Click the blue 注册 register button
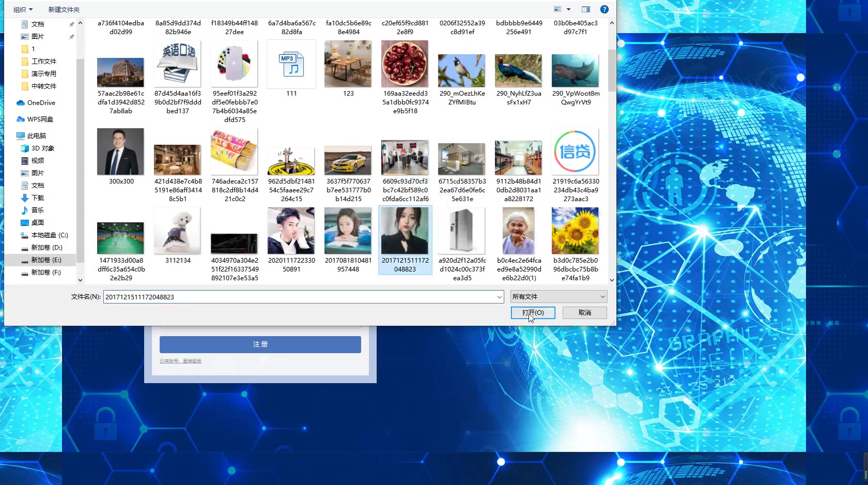 (x=260, y=344)
